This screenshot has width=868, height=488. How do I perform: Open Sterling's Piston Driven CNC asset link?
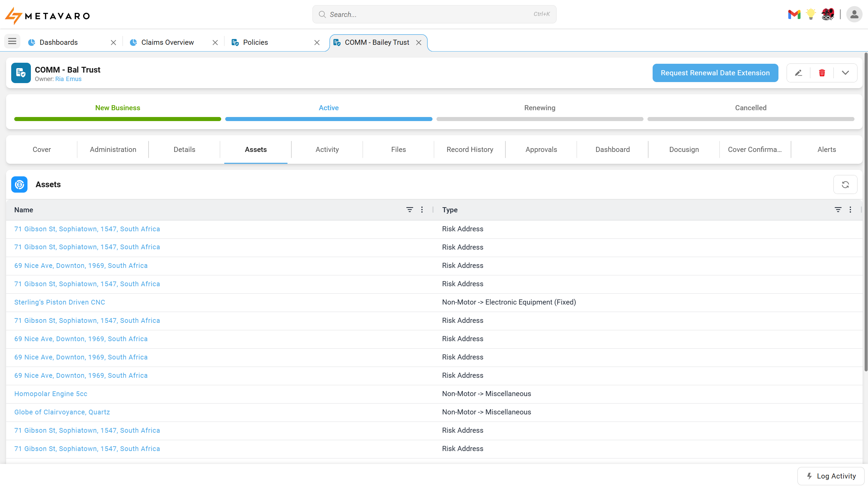pos(60,302)
